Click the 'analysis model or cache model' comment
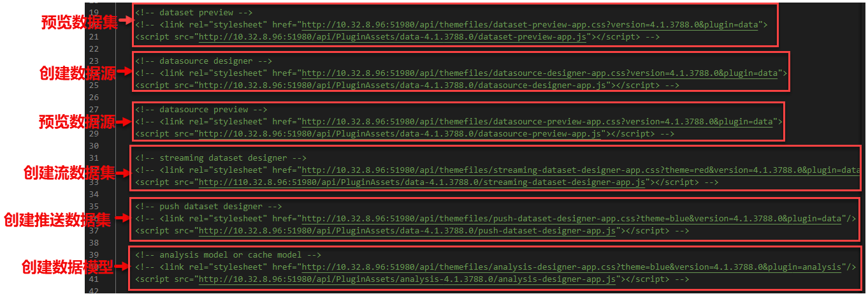 point(228,255)
